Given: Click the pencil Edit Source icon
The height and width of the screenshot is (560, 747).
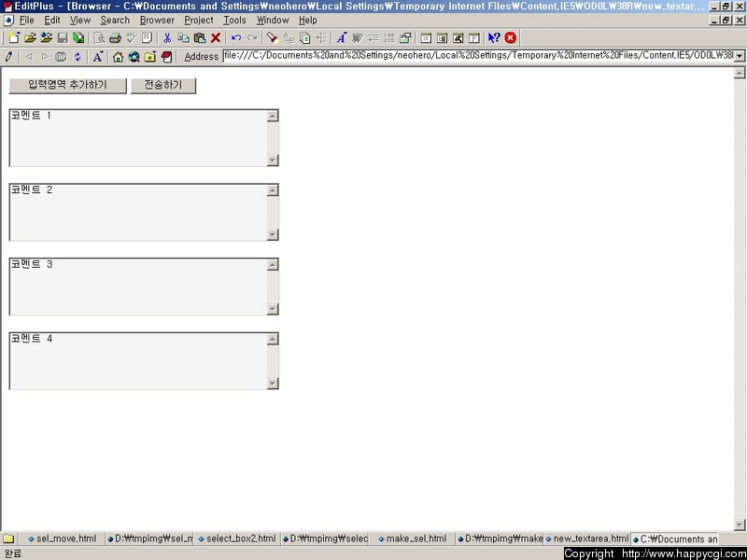Looking at the screenshot, I should (x=8, y=57).
